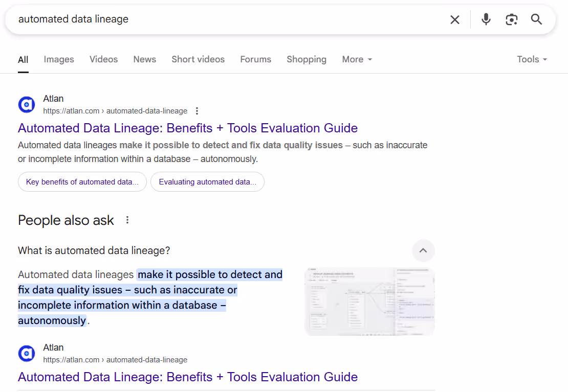Click the 'Atlan' site name below the snippet

[x=53, y=348]
